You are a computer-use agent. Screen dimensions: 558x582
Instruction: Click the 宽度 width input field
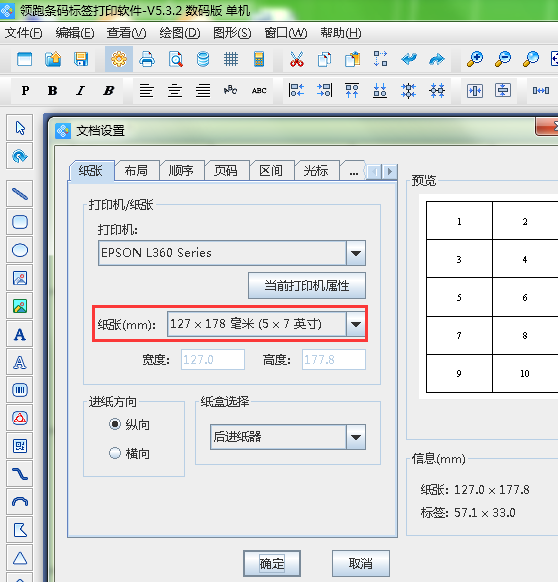(213, 359)
